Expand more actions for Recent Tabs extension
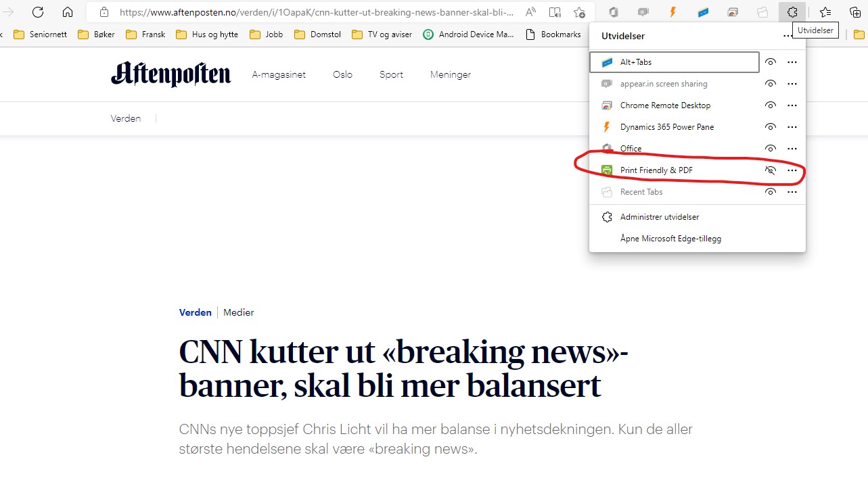868x503 pixels. (x=792, y=192)
